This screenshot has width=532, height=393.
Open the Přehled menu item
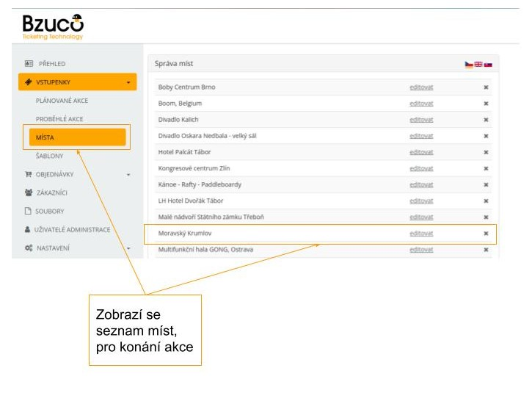[51, 64]
